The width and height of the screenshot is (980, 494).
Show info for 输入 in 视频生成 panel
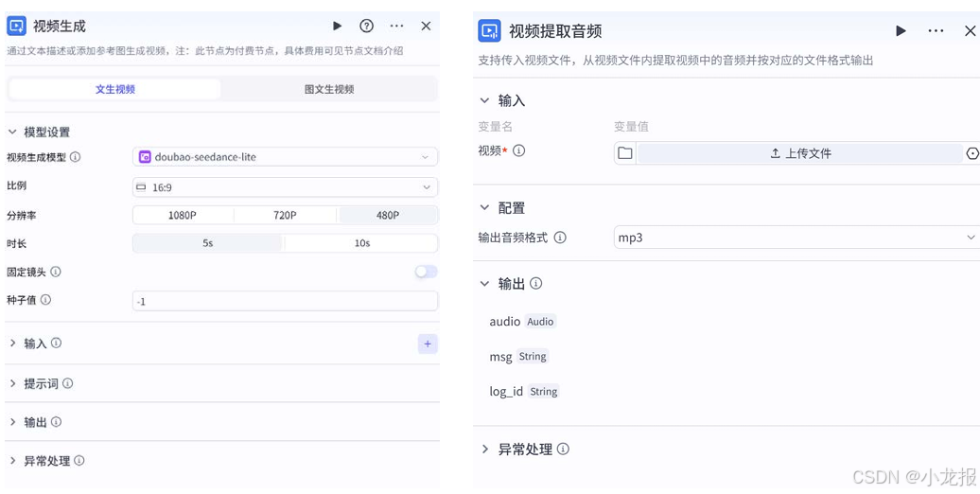point(56,343)
